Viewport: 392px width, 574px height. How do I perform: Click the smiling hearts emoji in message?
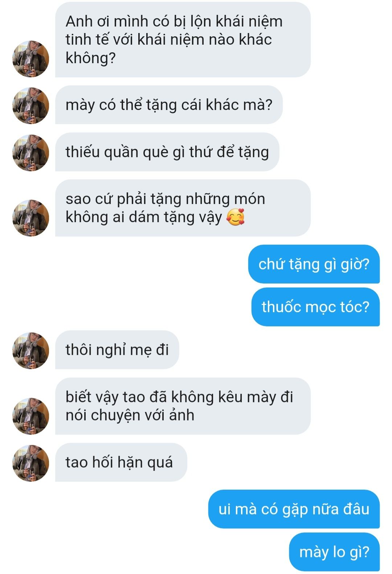tap(235, 217)
